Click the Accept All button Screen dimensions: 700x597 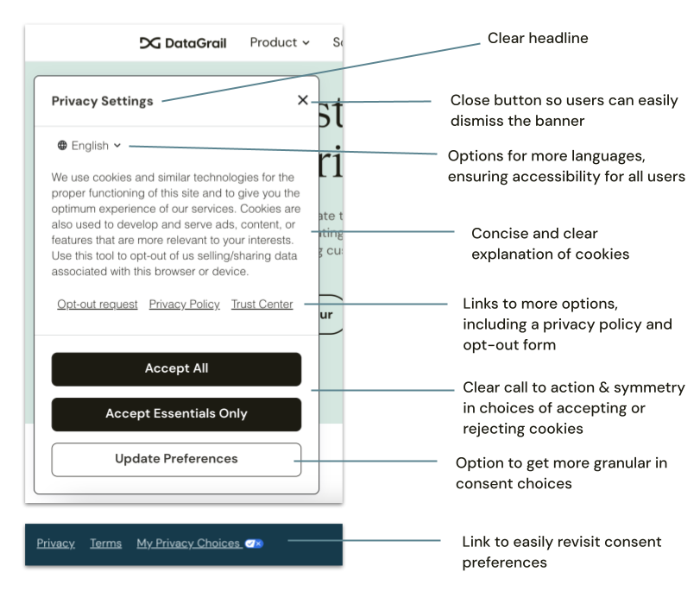[x=176, y=368]
